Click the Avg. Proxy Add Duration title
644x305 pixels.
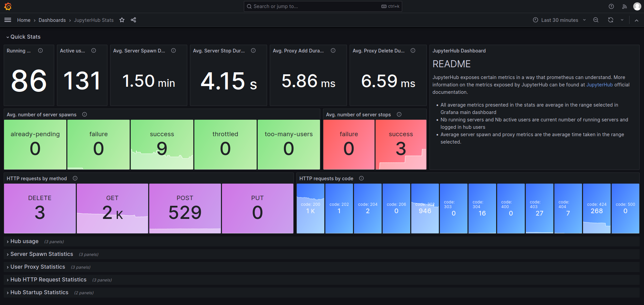click(298, 51)
